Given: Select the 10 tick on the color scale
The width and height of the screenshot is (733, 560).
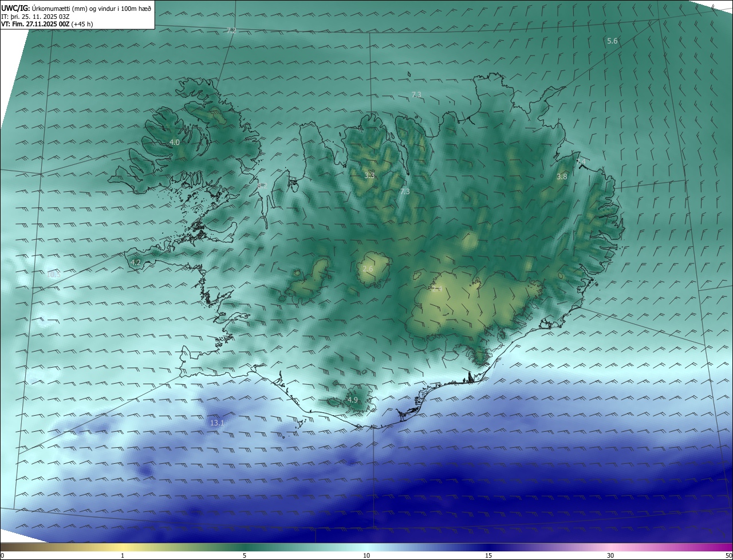Looking at the screenshot, I should 366,555.
